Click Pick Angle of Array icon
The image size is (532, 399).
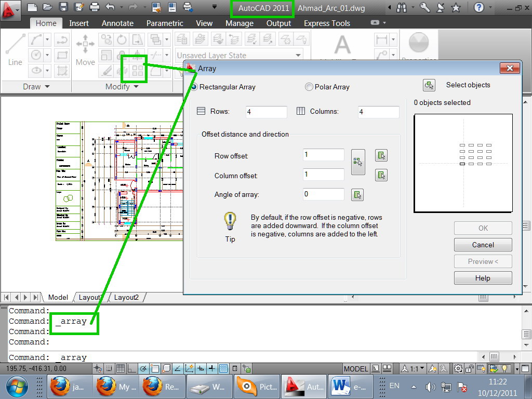pos(357,195)
